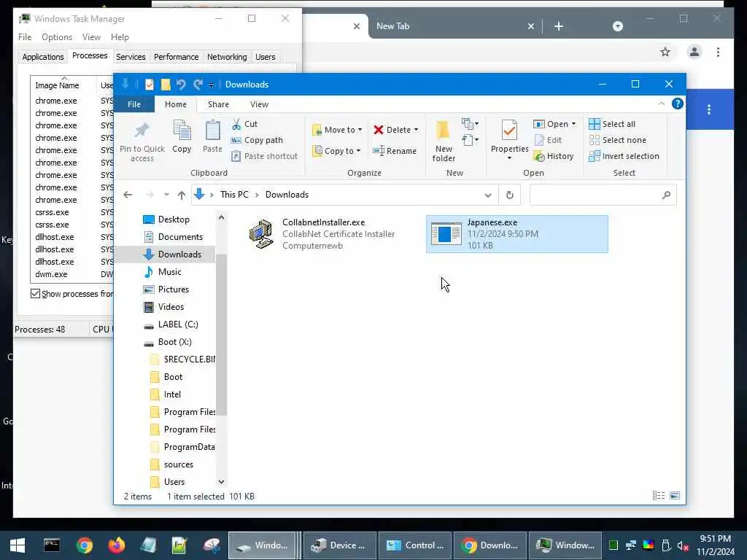Click the Device taskbar button

click(x=340, y=545)
